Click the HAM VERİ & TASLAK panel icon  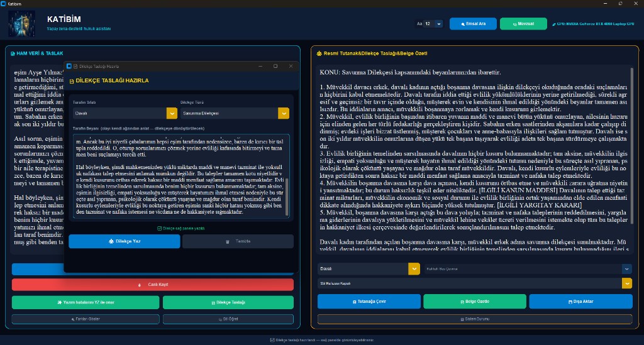[13, 53]
